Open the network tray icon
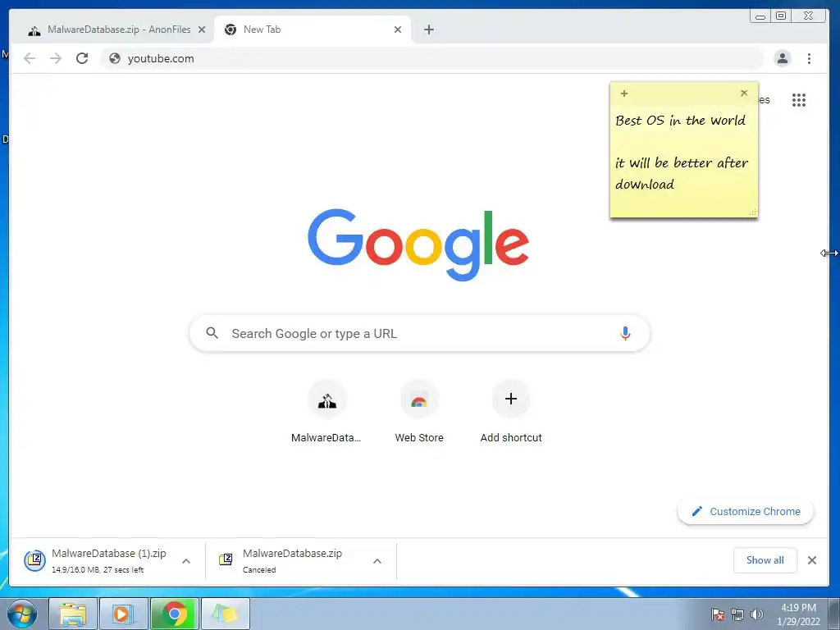 click(737, 614)
